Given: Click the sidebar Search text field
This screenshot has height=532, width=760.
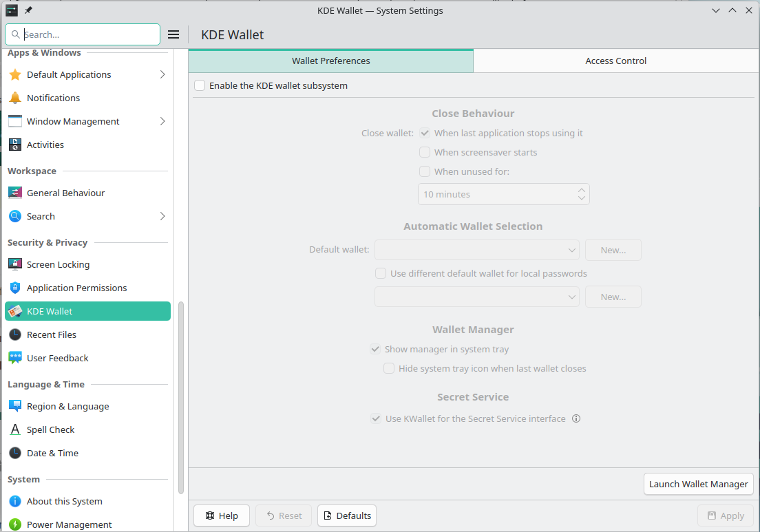Looking at the screenshot, I should coord(83,34).
